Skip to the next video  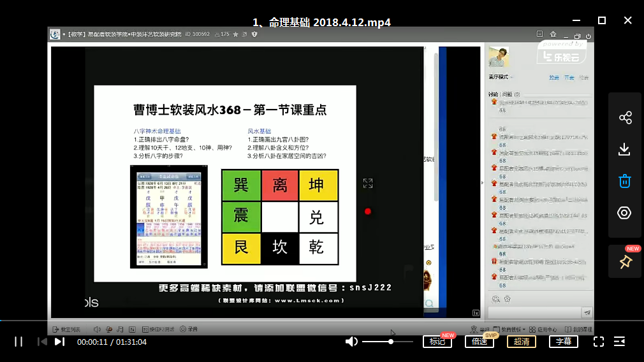point(59,342)
